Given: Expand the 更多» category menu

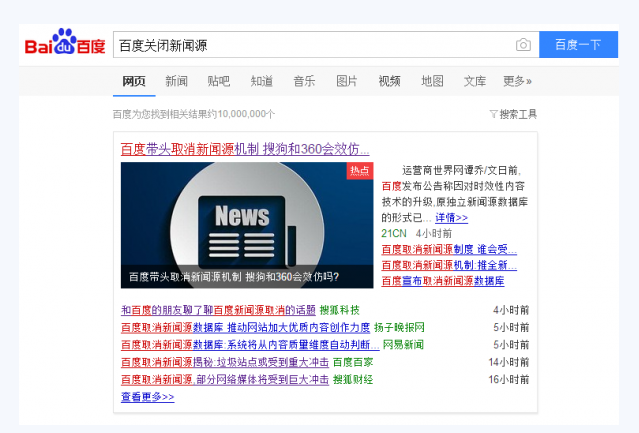Looking at the screenshot, I should pos(517,81).
